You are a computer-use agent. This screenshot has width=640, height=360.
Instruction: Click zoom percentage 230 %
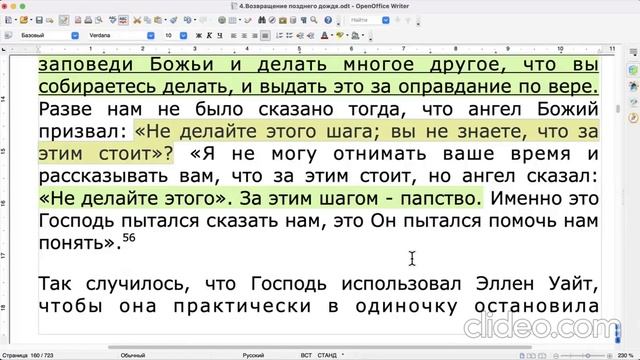[626, 356]
